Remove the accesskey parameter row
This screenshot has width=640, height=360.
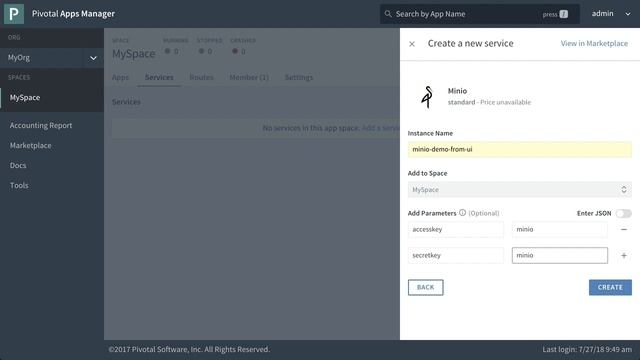624,229
